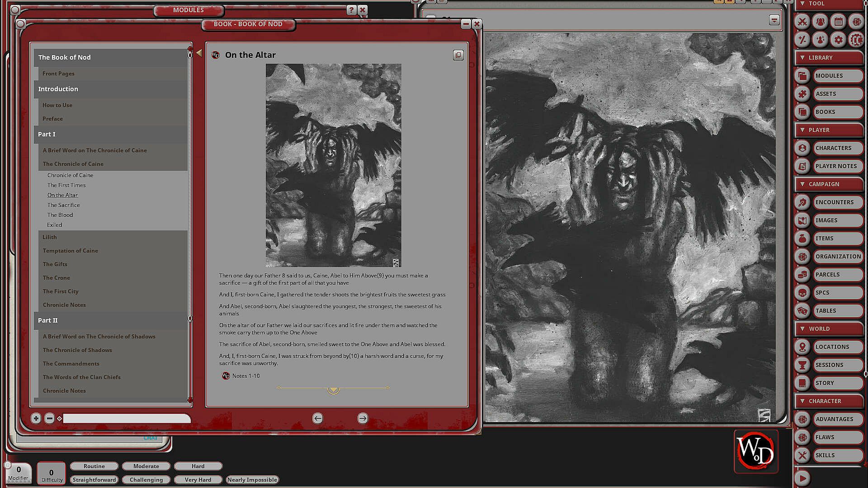Click the skull icon beside SPCS

coord(802,293)
